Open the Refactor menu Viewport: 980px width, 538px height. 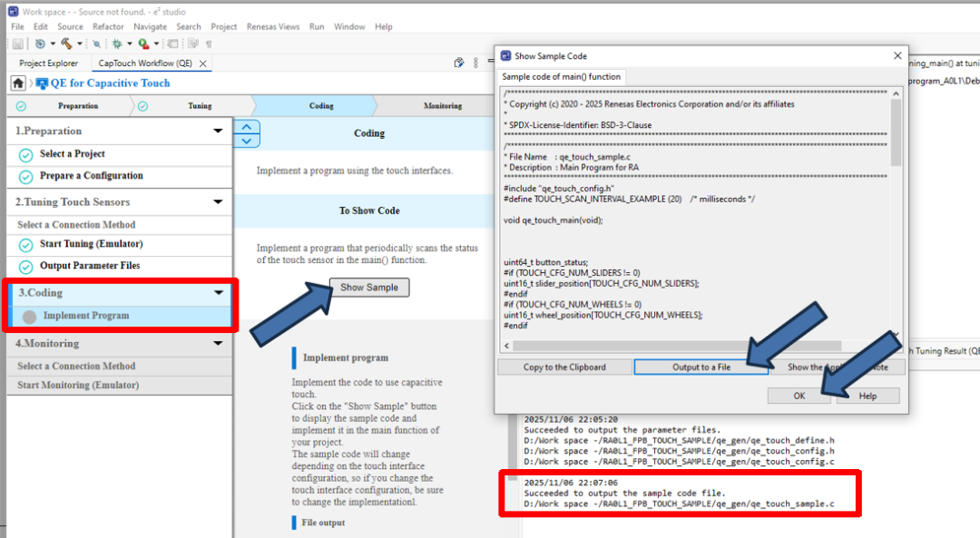click(108, 26)
